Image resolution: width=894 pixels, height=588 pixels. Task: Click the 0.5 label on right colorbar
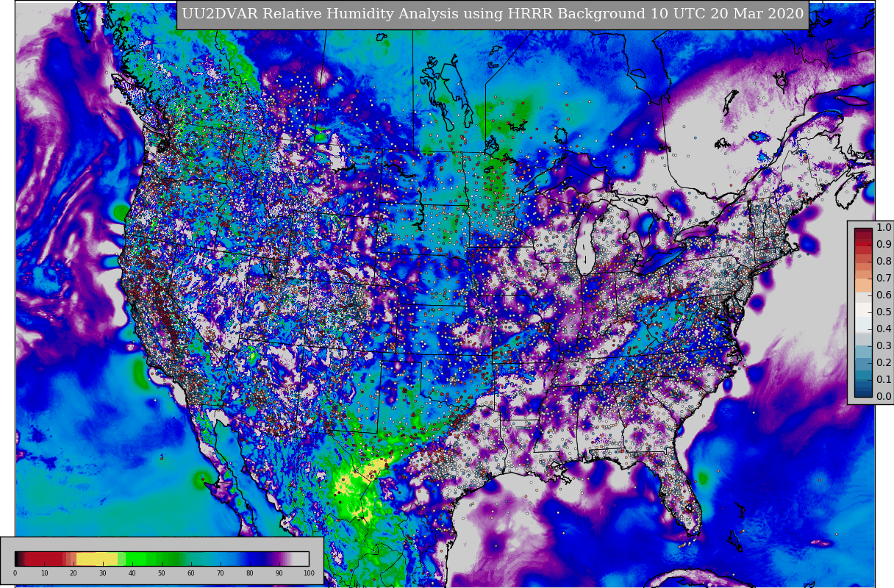click(884, 312)
